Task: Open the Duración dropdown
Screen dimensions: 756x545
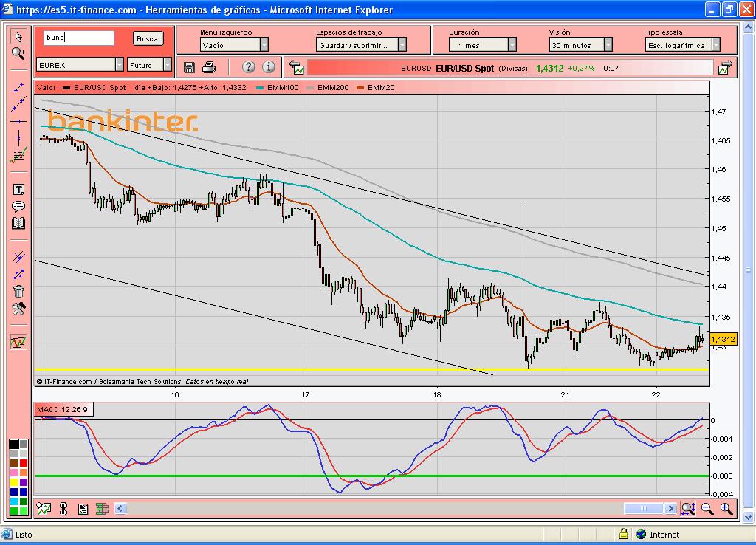Action: tap(511, 45)
